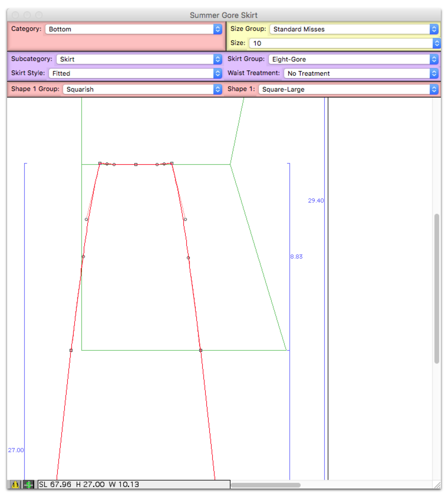
Task: Click the Summer Gore Skirt window title
Action: coord(223,15)
